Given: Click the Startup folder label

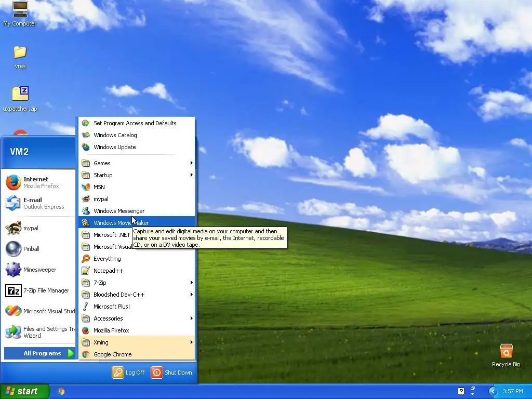Looking at the screenshot, I should pos(103,175).
